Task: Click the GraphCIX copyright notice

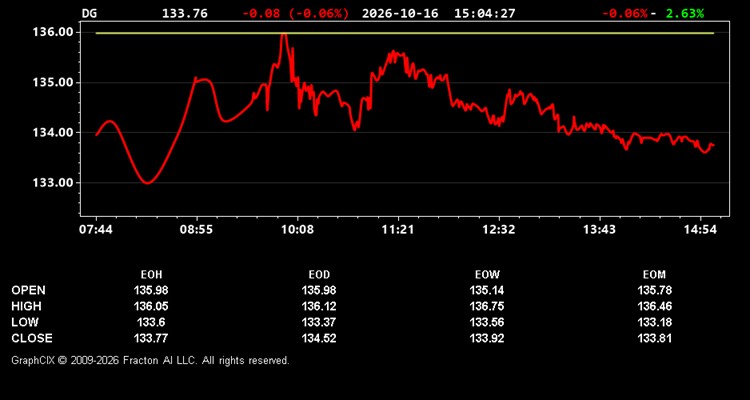Action: (150, 360)
